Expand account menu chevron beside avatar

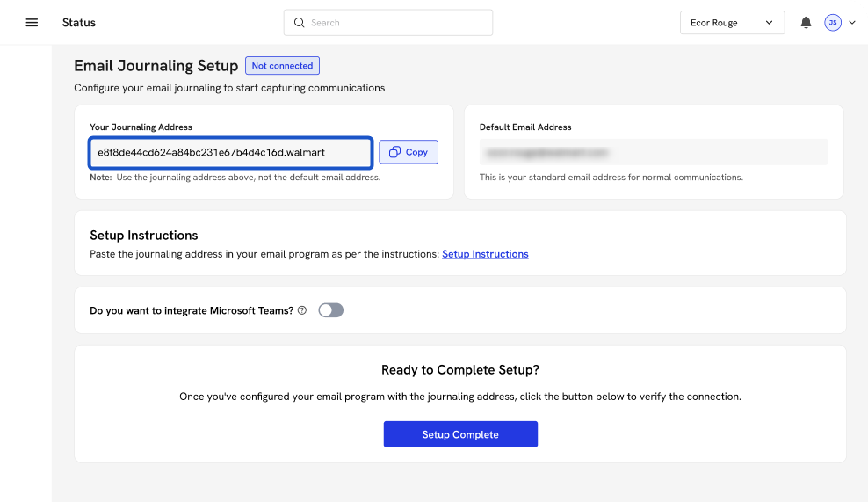pos(851,23)
